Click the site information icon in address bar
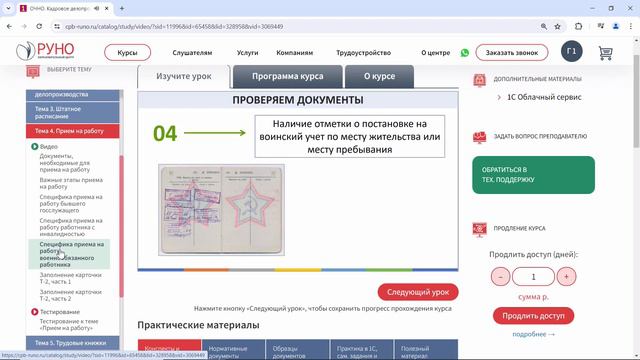Viewport: 640px width, 360px height. pos(57,26)
